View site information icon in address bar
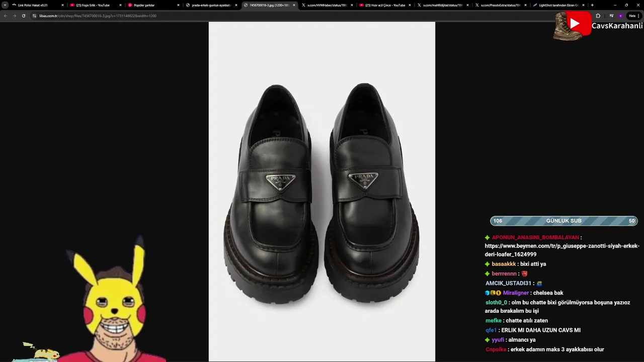 [x=34, y=16]
